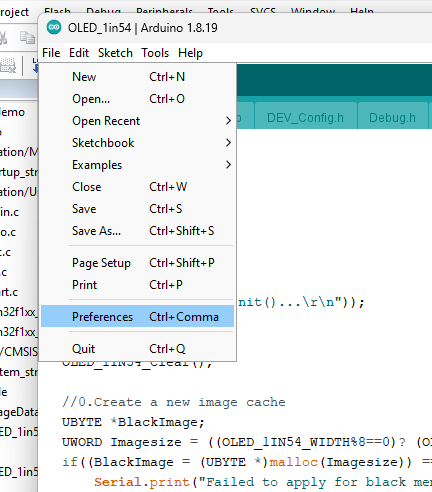
Task: Expand the Examples submenu
Action: point(137,165)
